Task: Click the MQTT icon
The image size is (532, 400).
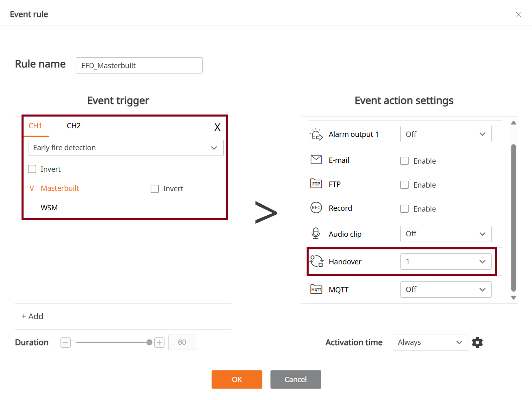Action: (316, 290)
